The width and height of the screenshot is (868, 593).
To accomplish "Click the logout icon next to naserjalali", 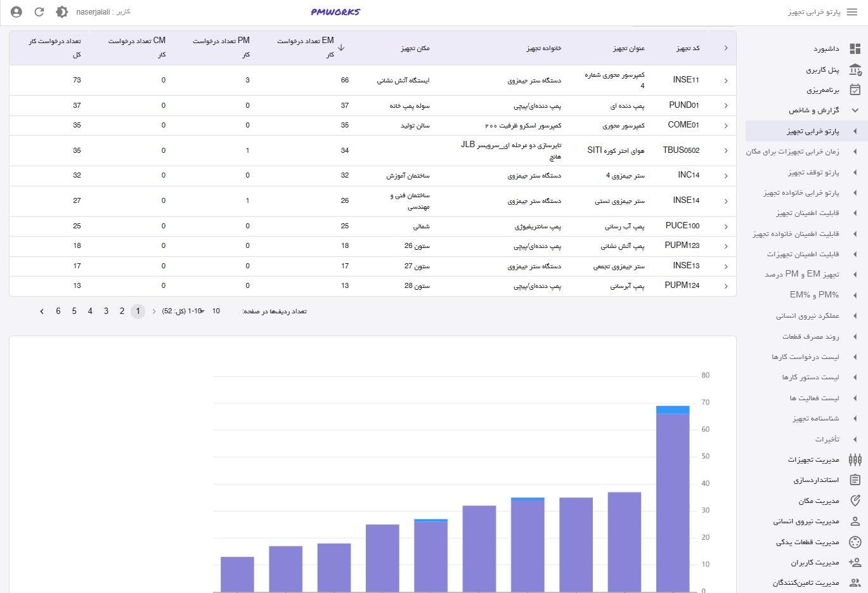I will 16,11.
